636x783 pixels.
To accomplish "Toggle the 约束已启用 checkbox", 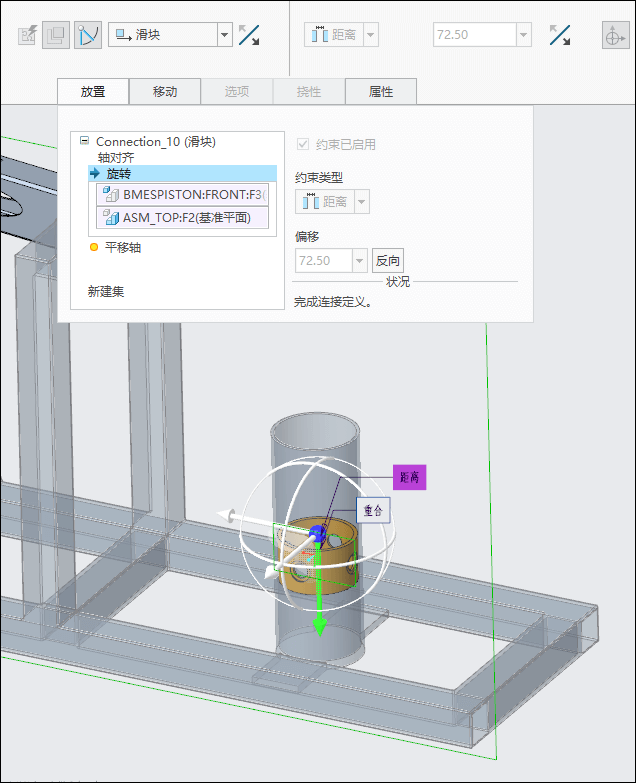I will click(x=303, y=144).
